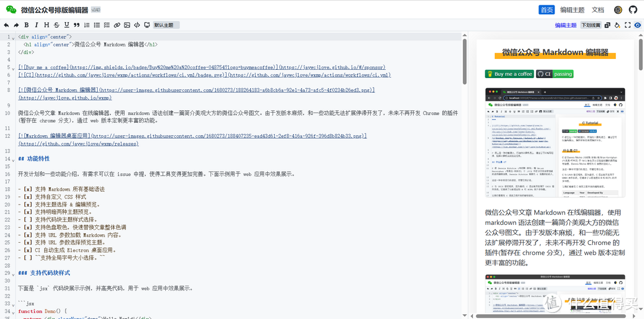Click the ## 功能特性 heading line

coord(34,159)
